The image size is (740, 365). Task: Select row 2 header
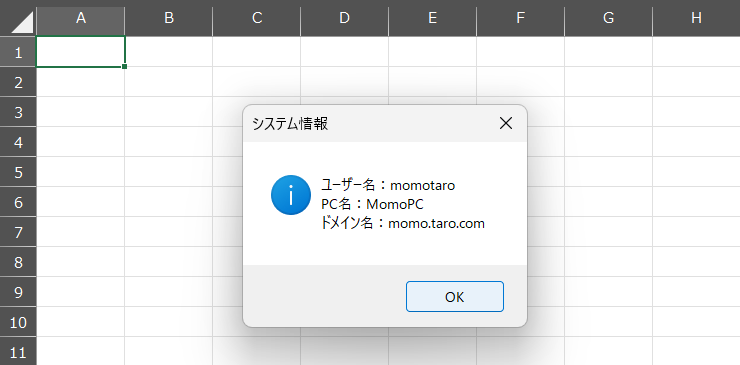18,82
